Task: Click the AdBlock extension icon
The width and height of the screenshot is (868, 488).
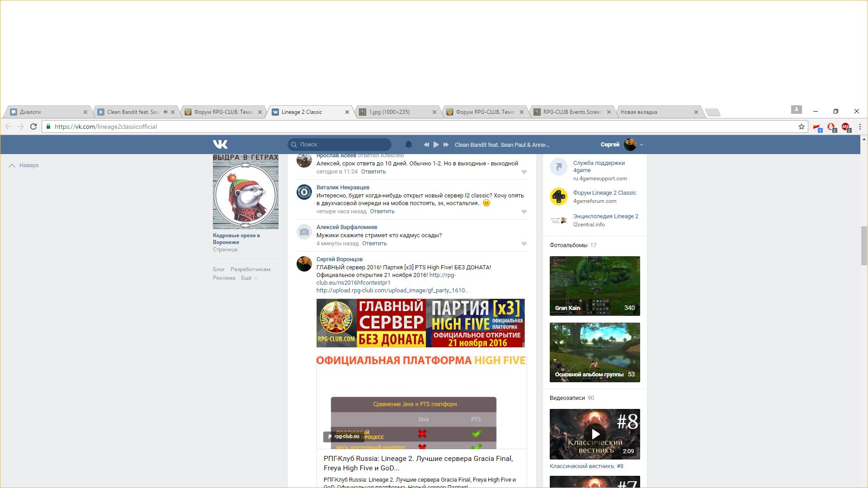Action: (x=845, y=127)
